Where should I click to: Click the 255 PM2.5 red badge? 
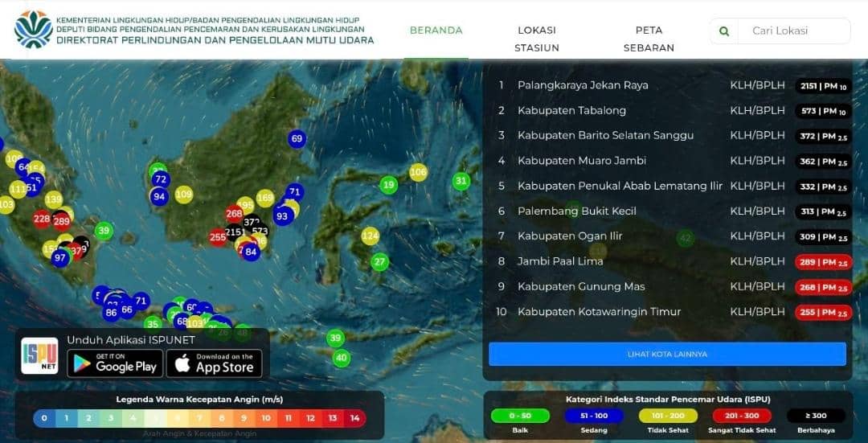point(823,312)
